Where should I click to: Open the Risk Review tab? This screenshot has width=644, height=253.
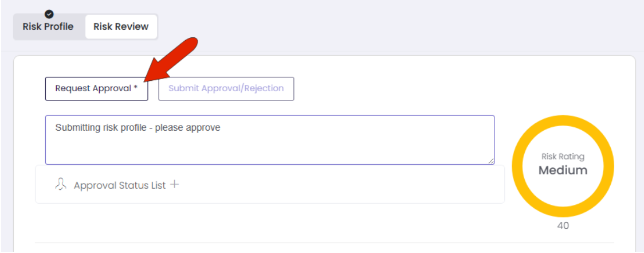point(121,27)
